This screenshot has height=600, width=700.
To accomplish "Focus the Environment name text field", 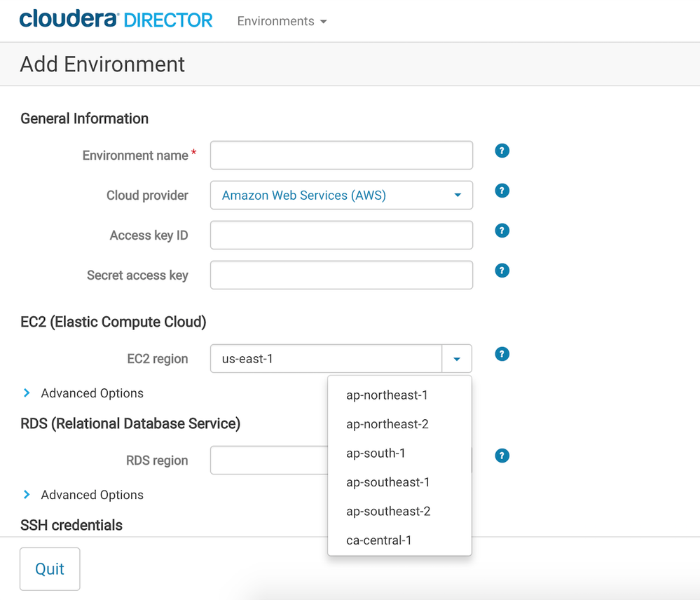I will tap(341, 156).
